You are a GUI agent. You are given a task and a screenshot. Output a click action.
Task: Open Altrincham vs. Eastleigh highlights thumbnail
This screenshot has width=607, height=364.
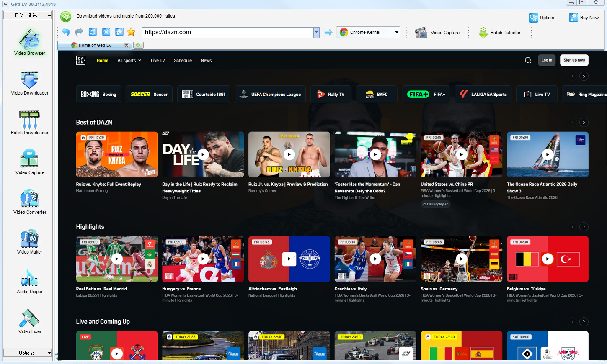289,259
